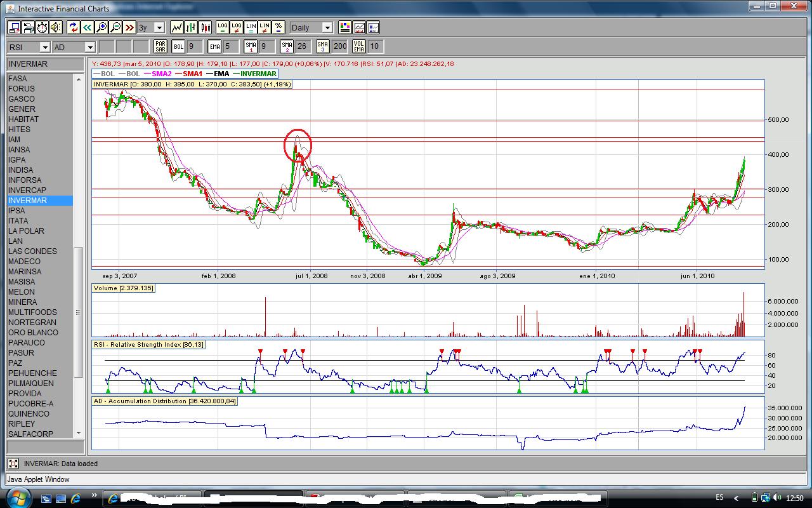Toggle the BOL Bollinger bands indicator

pyautogui.click(x=178, y=46)
